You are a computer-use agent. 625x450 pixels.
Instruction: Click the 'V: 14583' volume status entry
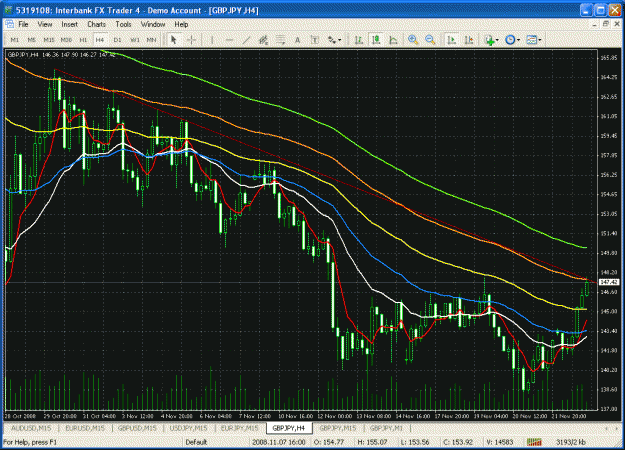click(x=500, y=442)
